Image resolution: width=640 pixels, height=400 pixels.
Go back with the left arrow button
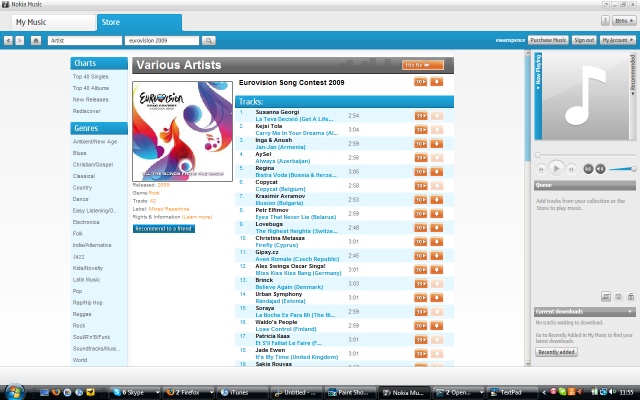(x=8, y=40)
